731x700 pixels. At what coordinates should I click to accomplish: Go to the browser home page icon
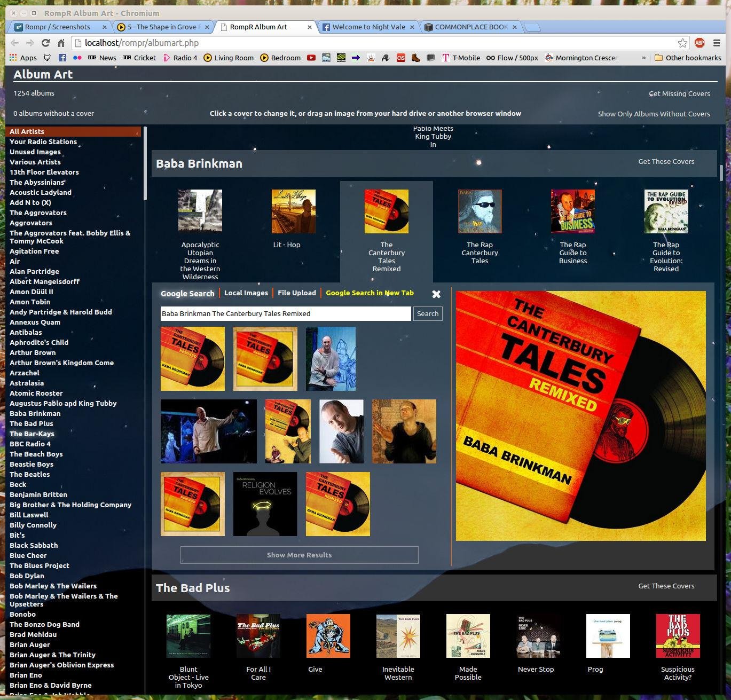click(x=61, y=43)
